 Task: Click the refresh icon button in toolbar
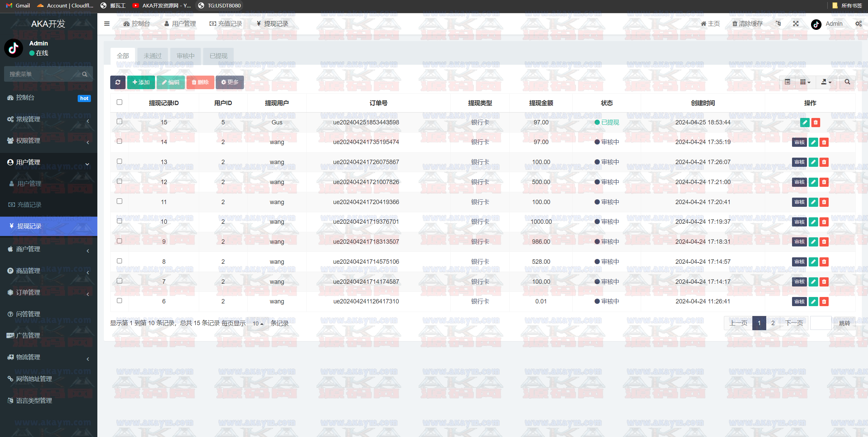[x=118, y=82]
